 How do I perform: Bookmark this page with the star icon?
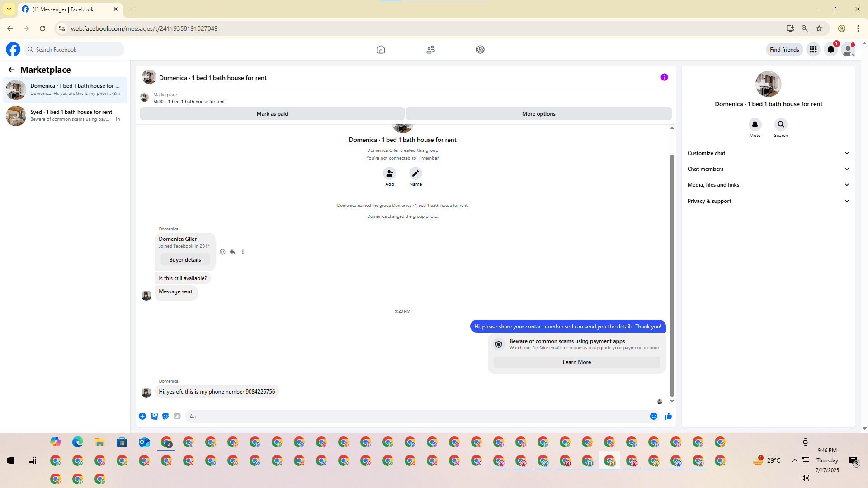[x=819, y=28]
